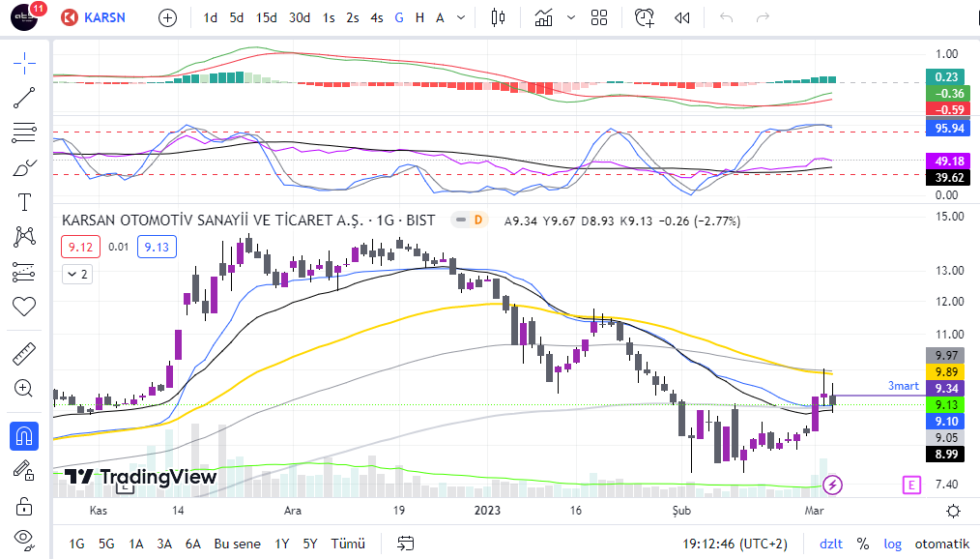
Task: Set range to 1Y
Action: [x=282, y=544]
